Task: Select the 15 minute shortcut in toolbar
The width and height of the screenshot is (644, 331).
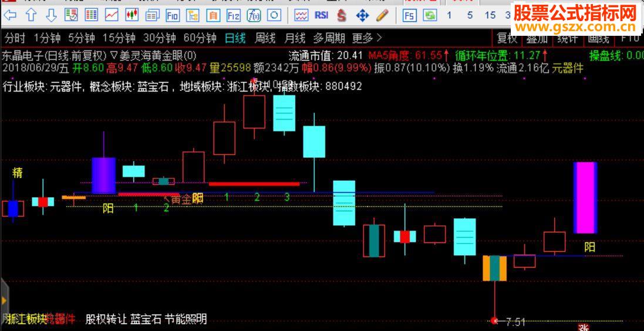Action: (x=490, y=16)
